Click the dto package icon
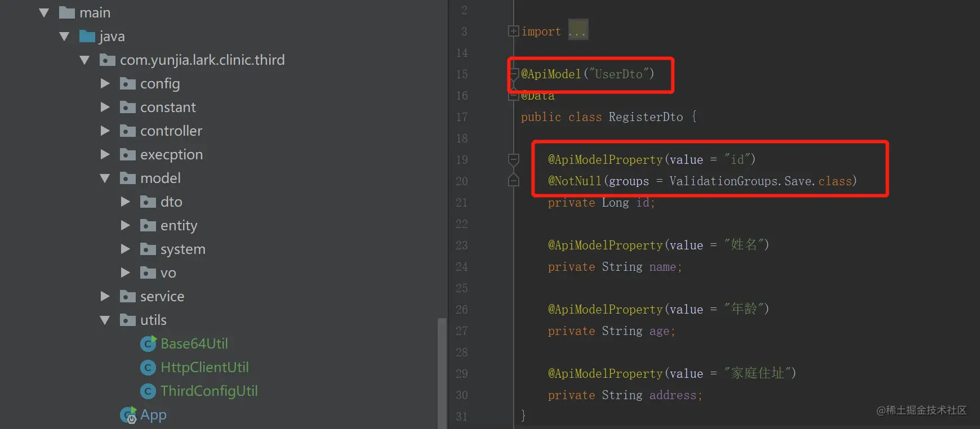 (x=148, y=202)
